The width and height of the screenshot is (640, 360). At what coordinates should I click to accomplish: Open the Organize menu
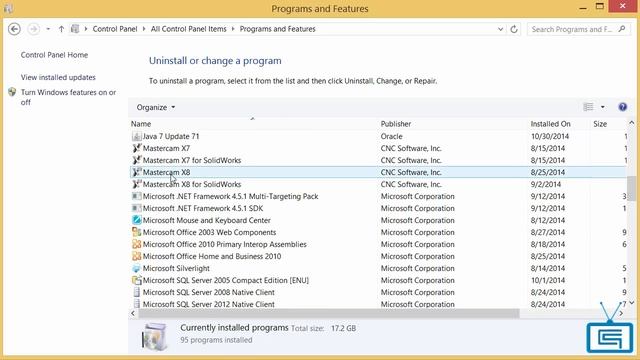(x=156, y=107)
